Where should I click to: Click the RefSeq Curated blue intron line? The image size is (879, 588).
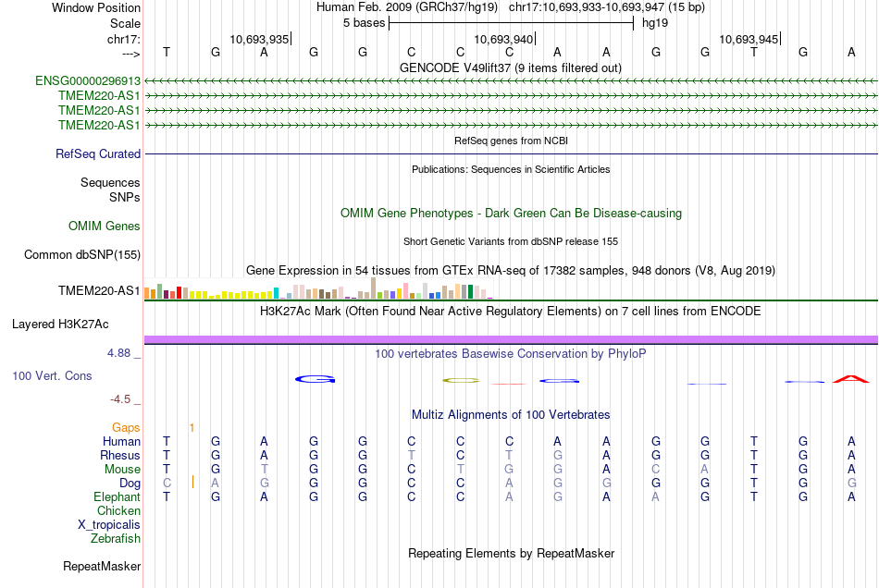(511, 154)
